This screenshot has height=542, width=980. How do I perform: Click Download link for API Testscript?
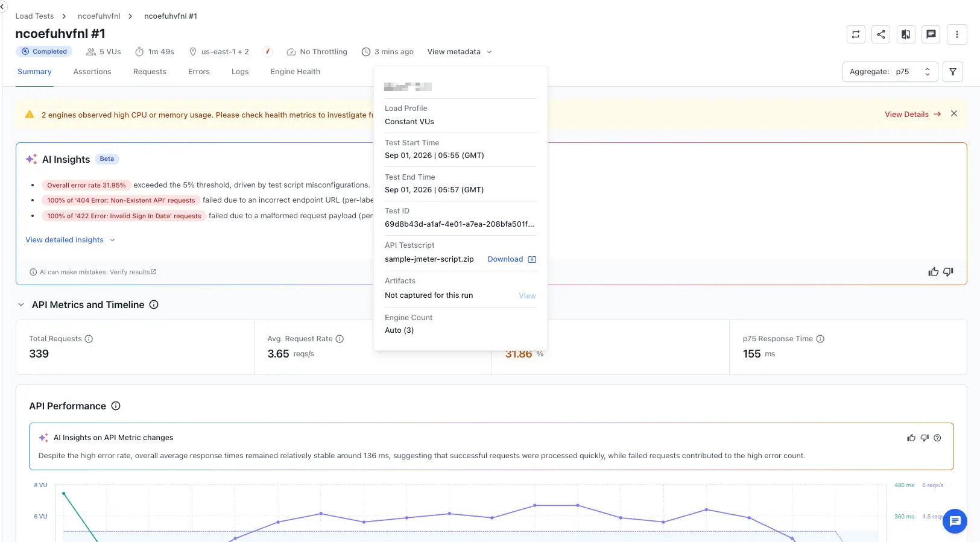point(505,259)
